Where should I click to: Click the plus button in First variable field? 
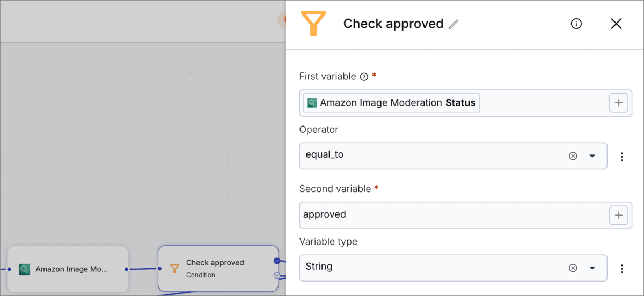tap(618, 103)
